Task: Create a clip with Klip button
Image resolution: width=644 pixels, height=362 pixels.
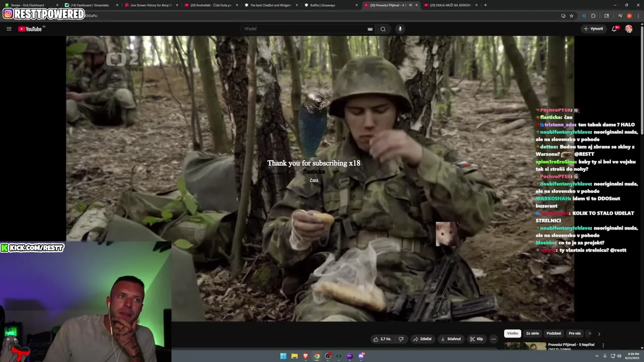Action: click(x=476, y=339)
